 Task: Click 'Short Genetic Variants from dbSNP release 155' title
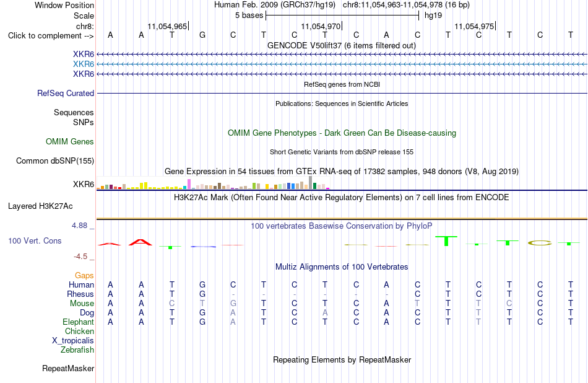342,152
